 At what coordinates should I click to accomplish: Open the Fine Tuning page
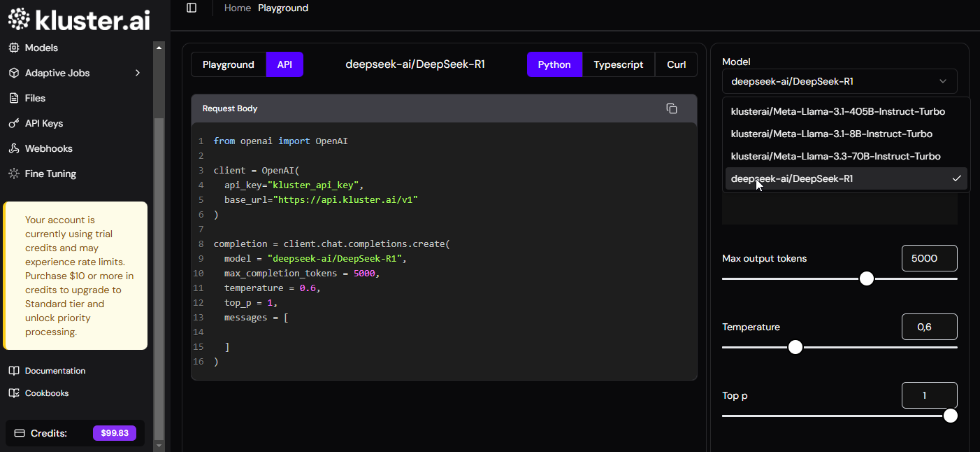[x=51, y=174]
